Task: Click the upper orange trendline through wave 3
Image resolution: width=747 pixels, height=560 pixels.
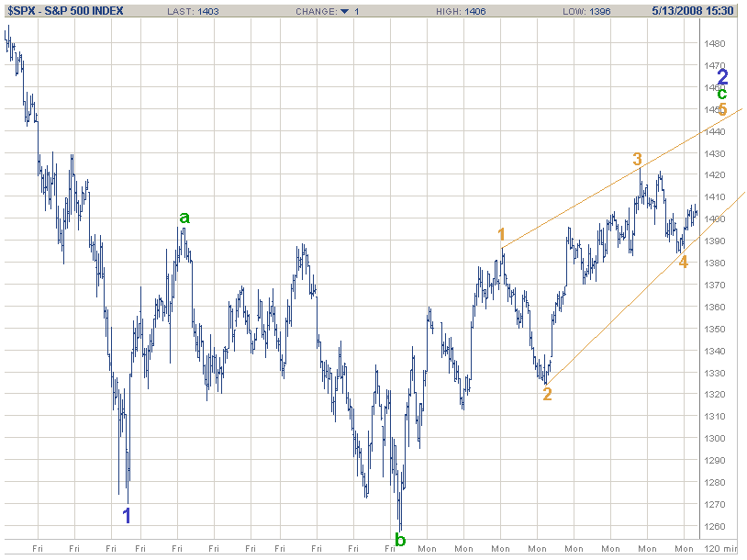Action: pyautogui.click(x=621, y=178)
